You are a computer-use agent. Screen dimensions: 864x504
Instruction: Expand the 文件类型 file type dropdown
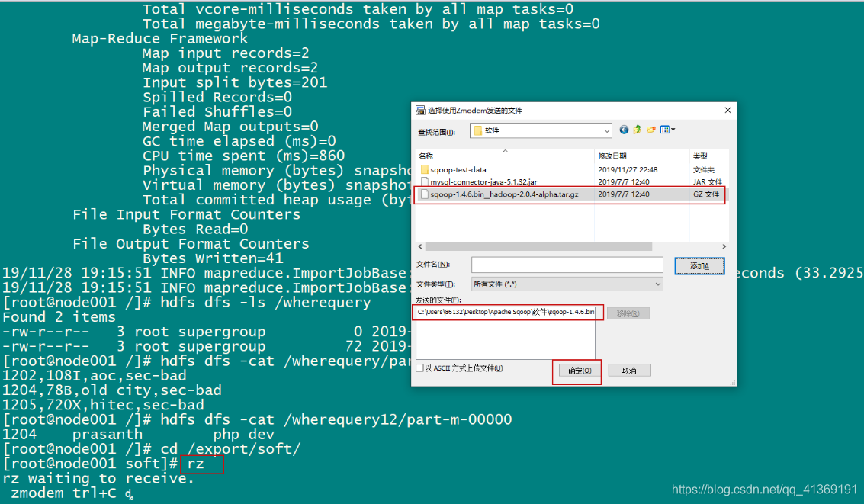[657, 284]
